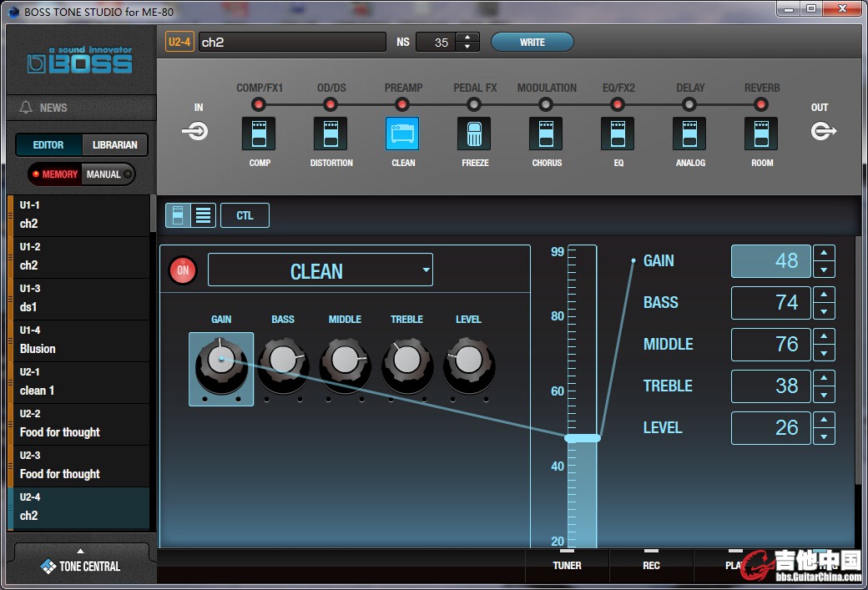The height and width of the screenshot is (590, 868).
Task: Select the CHORUS modulation pedal icon
Action: (546, 134)
